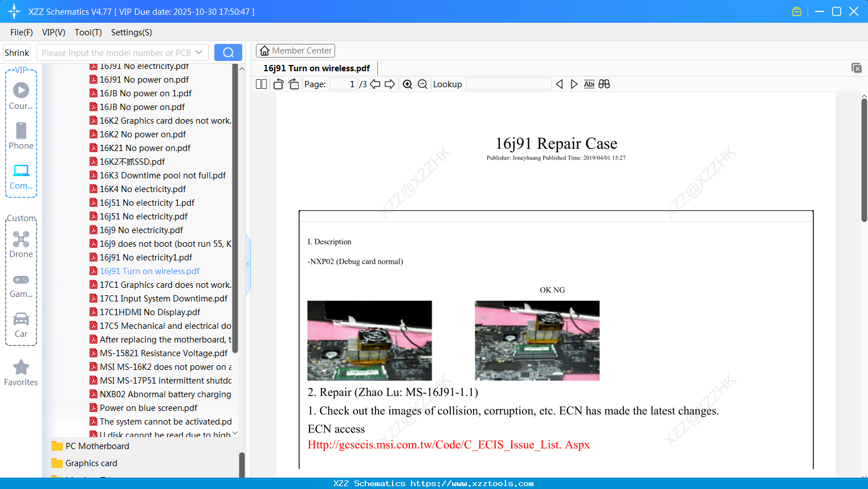The height and width of the screenshot is (489, 868).
Task: Select the Phone category icon
Action: [x=21, y=136]
